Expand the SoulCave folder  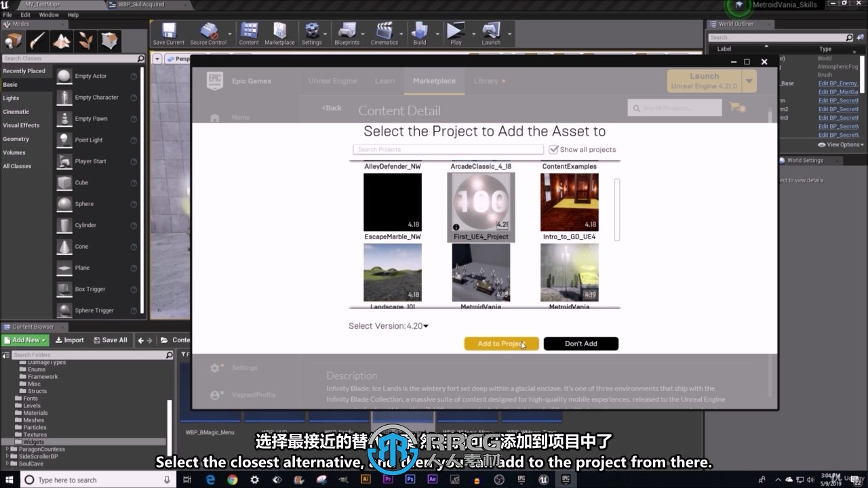pos(7,464)
